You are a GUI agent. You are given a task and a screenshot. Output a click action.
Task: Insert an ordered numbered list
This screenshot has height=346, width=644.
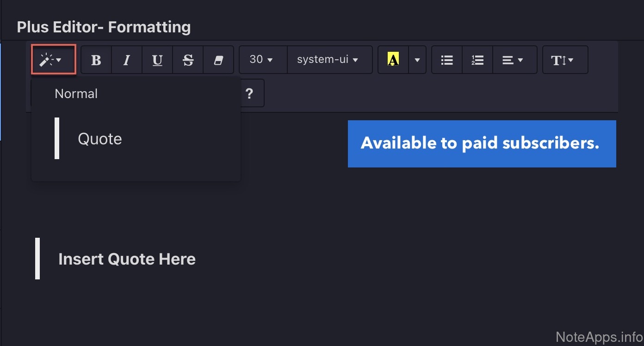(x=477, y=60)
